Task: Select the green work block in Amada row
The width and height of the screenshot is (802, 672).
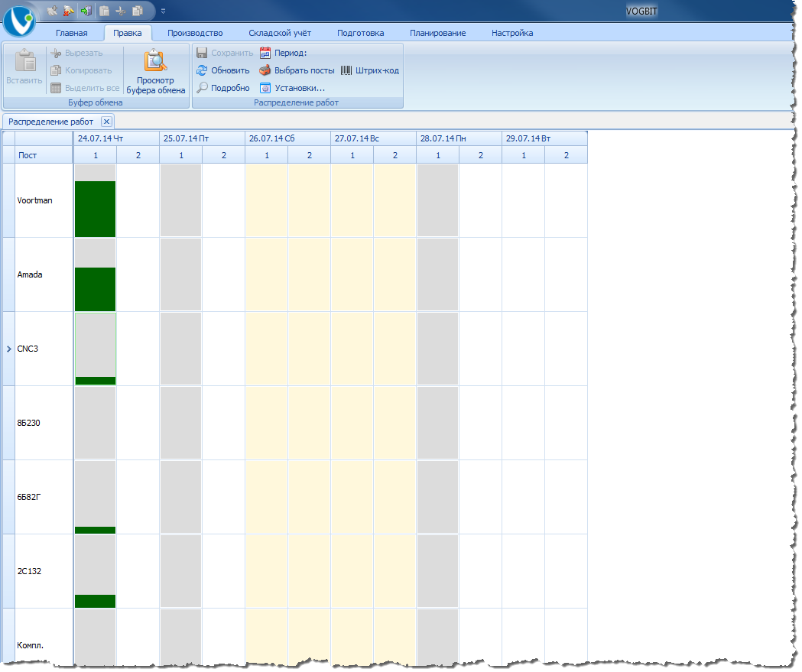Action: tap(95, 290)
